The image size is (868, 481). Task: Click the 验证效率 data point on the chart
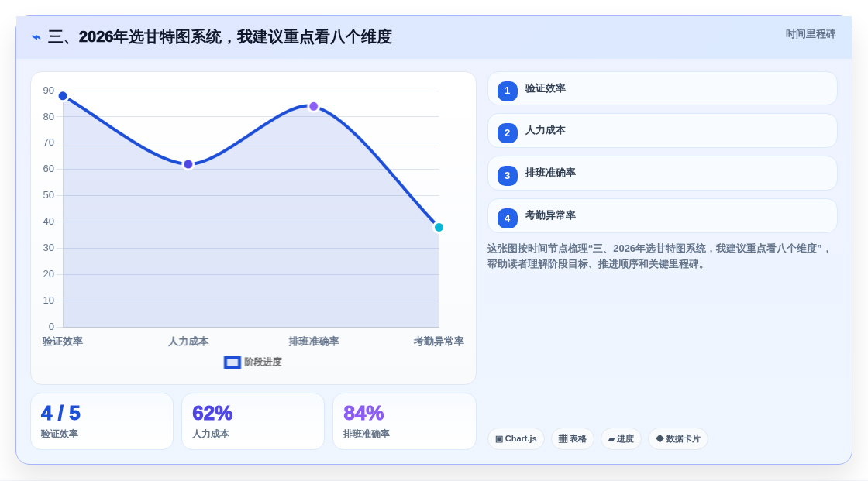click(63, 96)
